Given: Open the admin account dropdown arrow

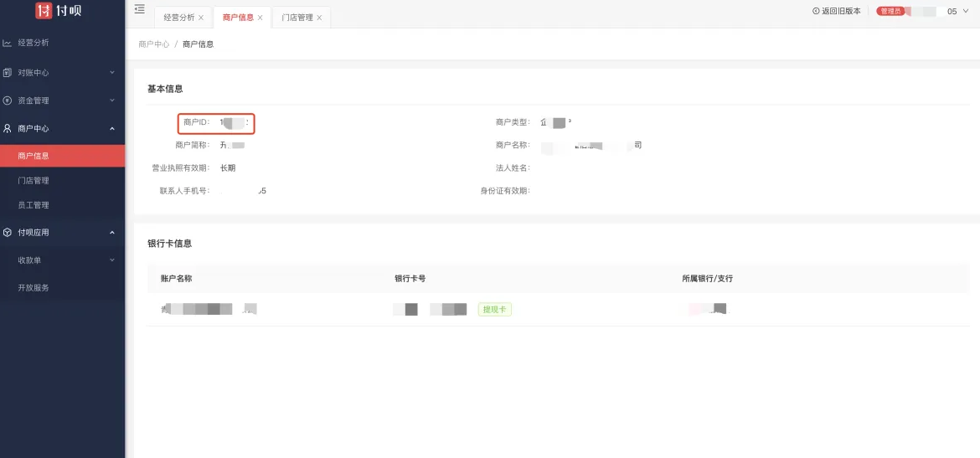Looking at the screenshot, I should coord(967,12).
